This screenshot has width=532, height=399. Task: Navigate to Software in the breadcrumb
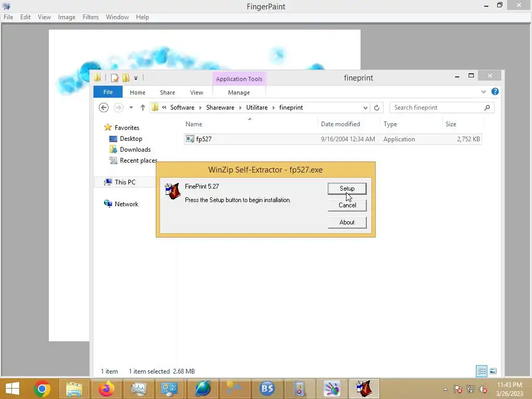(x=182, y=108)
